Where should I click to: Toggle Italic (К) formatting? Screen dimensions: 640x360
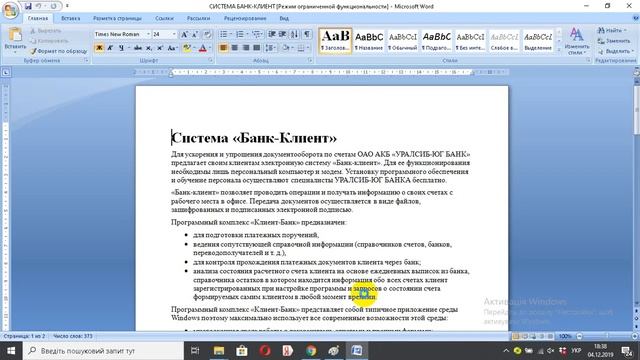point(110,48)
